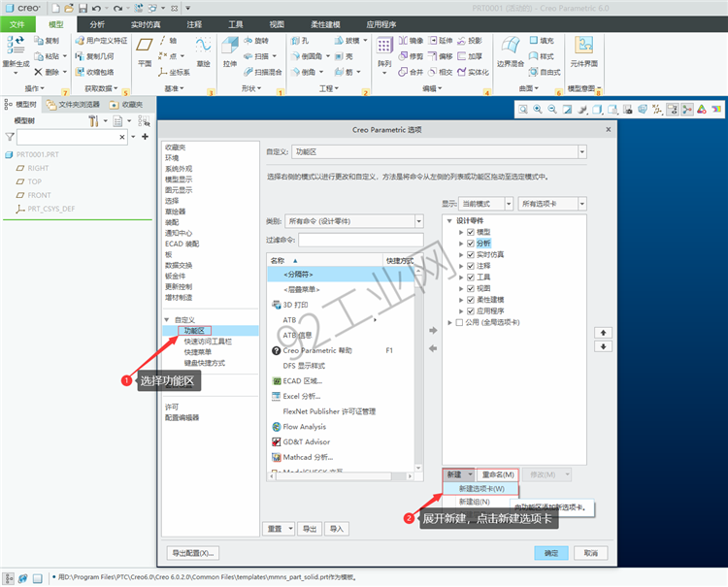Click the 坐标系 coordinate system tool
Screen dimensions: 728x587
[174, 72]
